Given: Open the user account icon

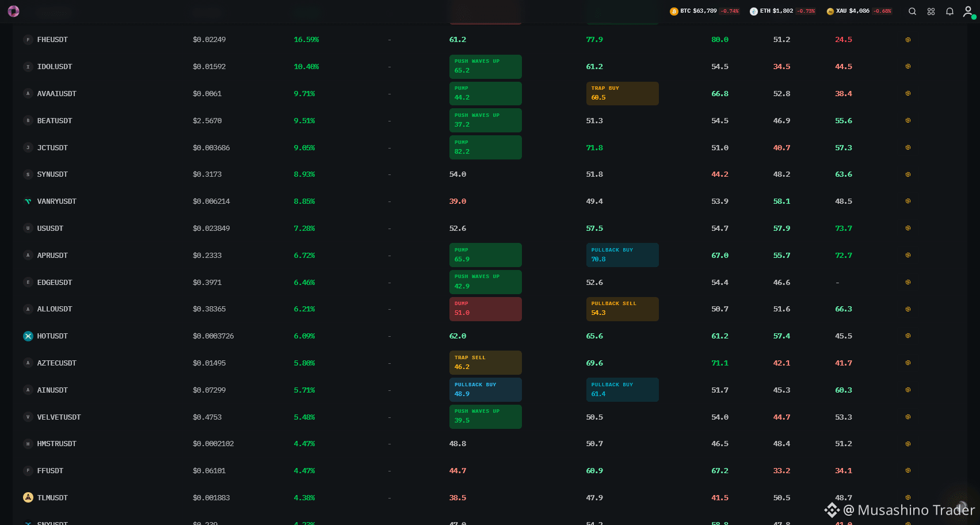Looking at the screenshot, I should (x=968, y=11).
